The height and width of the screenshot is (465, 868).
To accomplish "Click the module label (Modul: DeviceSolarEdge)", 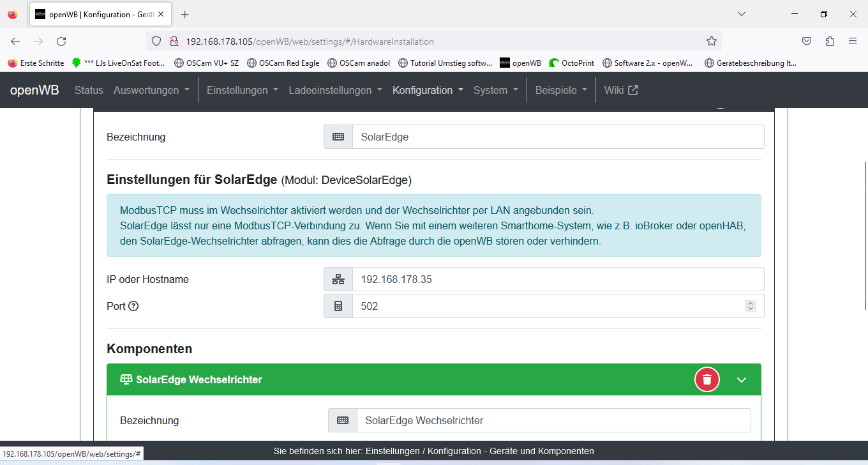I will pos(347,180).
